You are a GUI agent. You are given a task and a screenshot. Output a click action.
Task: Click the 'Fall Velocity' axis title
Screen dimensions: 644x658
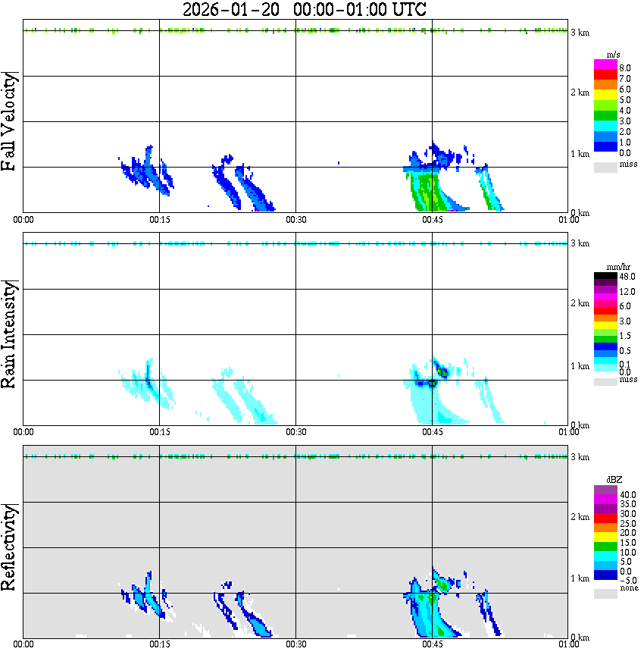(x=9, y=121)
